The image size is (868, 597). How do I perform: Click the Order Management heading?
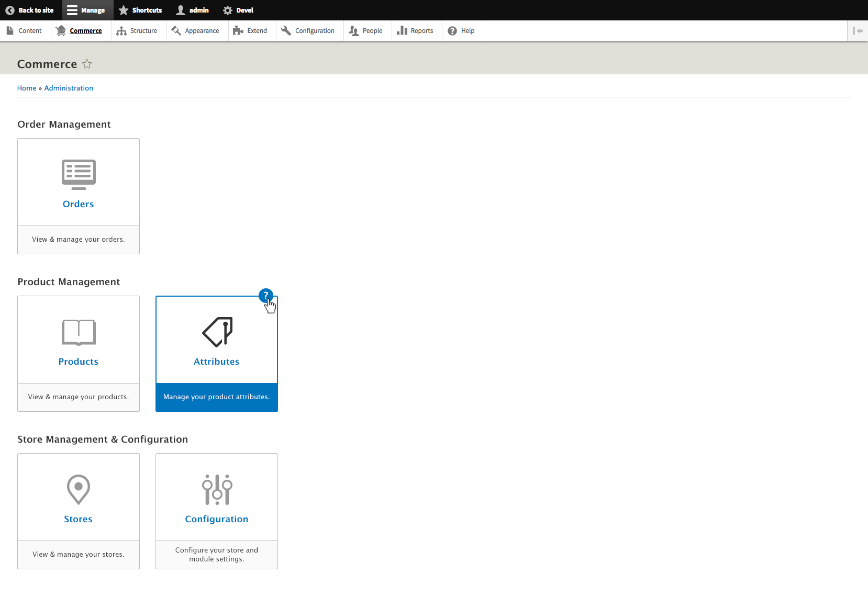[x=64, y=125]
